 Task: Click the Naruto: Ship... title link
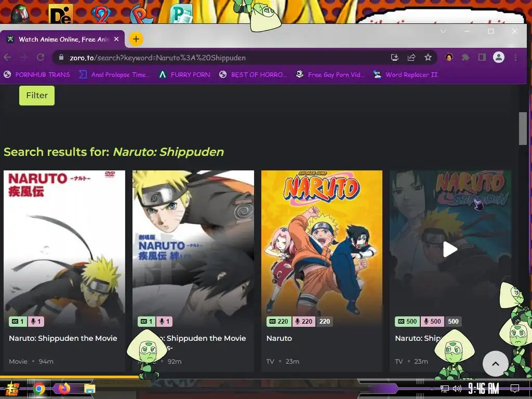coord(418,338)
